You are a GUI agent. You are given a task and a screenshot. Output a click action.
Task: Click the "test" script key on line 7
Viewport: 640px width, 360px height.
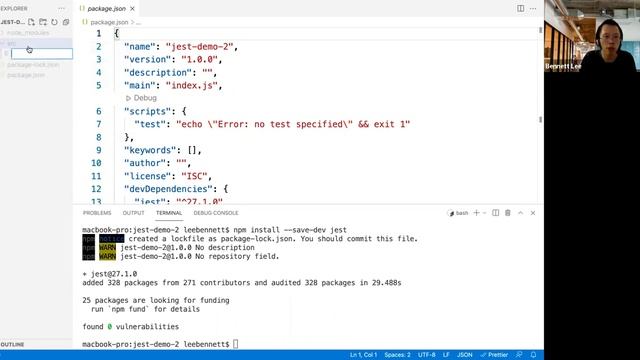point(150,124)
